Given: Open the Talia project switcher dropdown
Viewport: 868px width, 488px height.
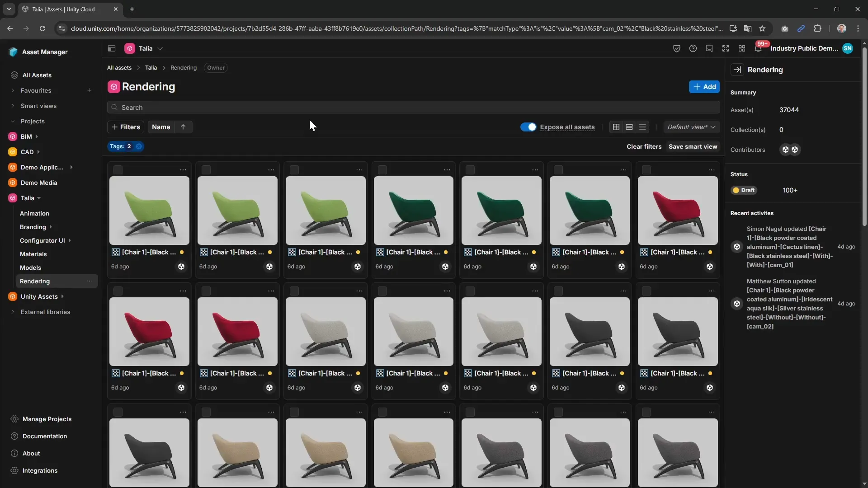Looking at the screenshot, I should 160,48.
